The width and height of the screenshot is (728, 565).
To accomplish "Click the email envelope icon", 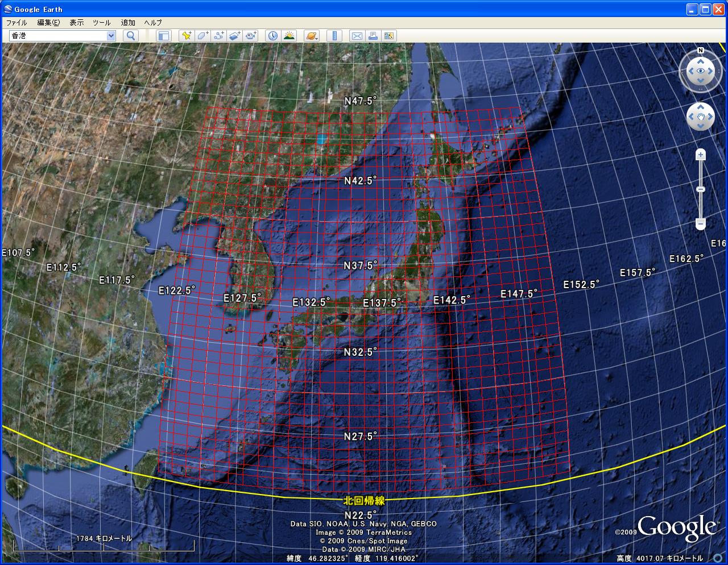I will 357,36.
